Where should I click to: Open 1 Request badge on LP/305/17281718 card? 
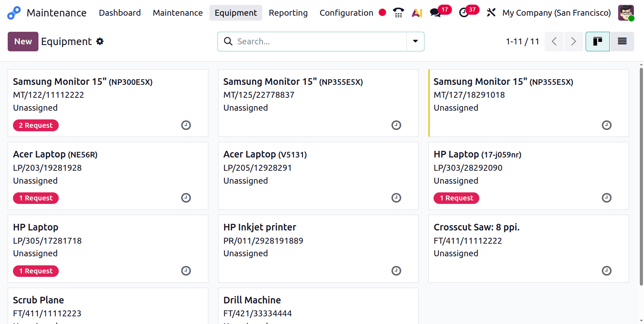tap(36, 271)
